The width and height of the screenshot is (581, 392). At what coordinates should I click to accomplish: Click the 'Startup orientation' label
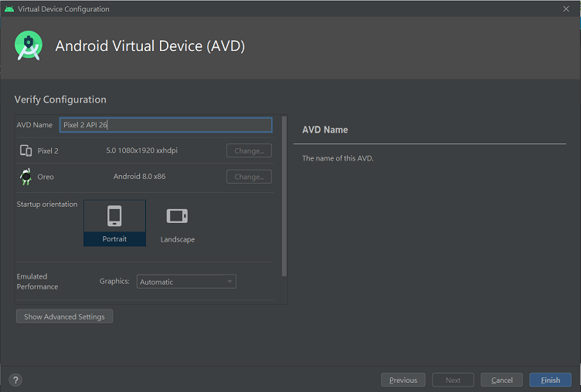pyautogui.click(x=47, y=204)
